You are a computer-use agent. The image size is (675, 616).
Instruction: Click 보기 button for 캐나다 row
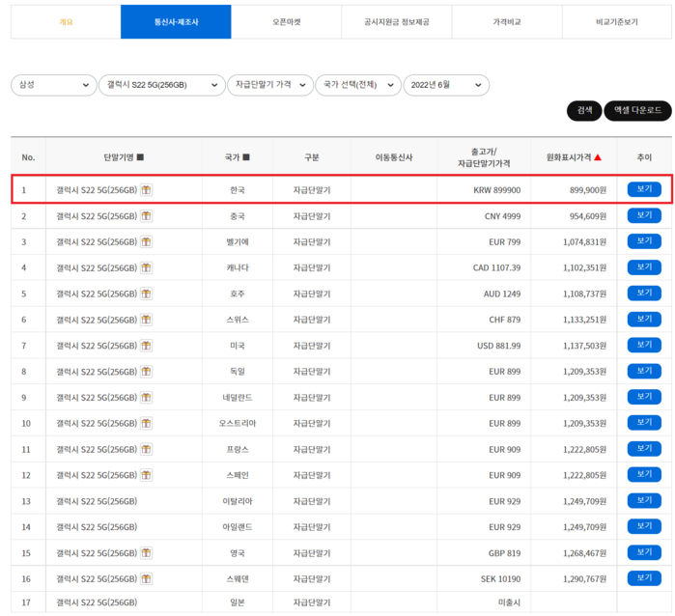tap(644, 267)
